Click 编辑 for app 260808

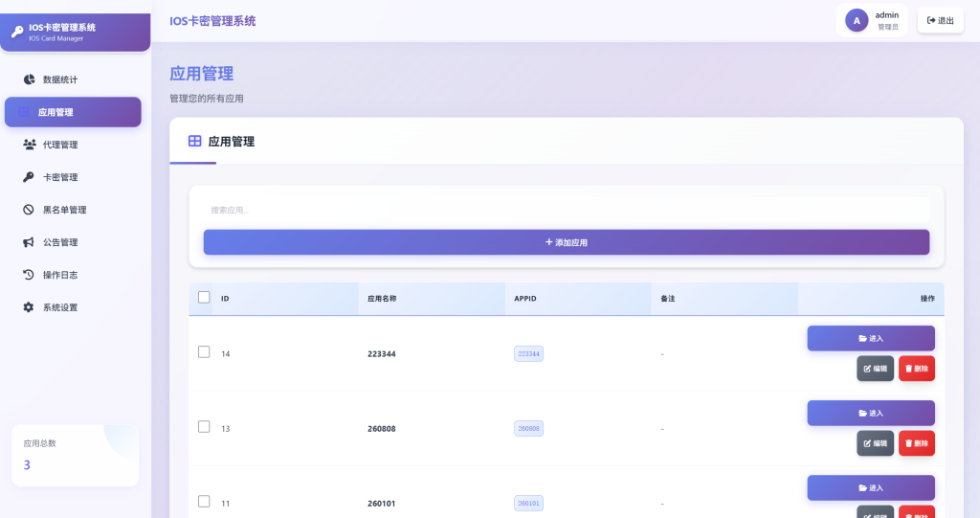pos(875,443)
